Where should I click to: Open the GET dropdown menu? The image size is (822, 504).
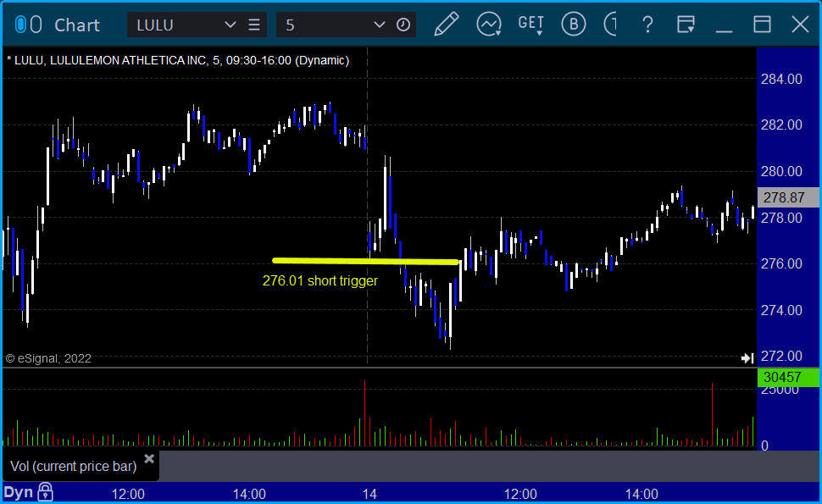coord(531,24)
